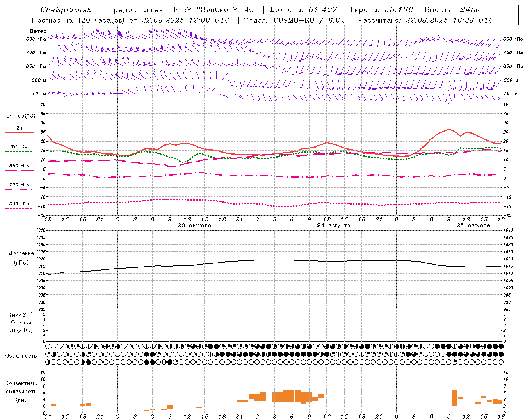The width and height of the screenshot is (525, 420).
Task: Click the pink dash-dot 700 гПа legend line
Action: (18, 189)
